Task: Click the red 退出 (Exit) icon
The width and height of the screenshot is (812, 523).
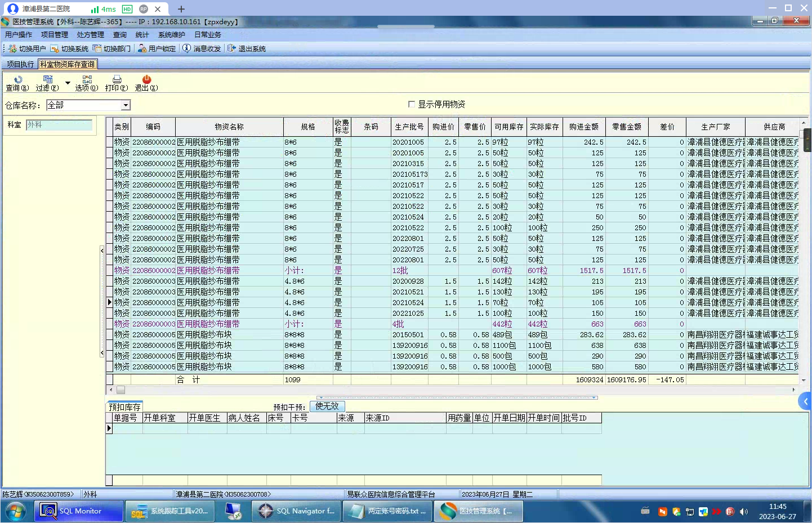Action: (146, 83)
